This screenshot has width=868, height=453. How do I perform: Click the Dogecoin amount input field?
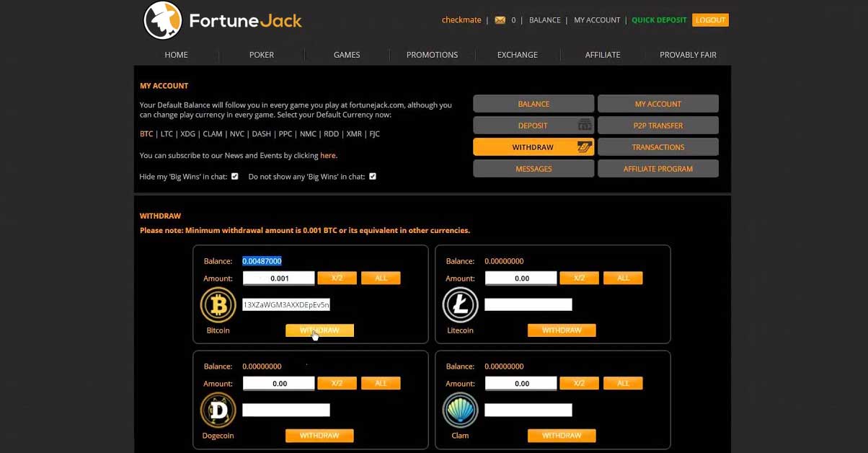pyautogui.click(x=278, y=384)
